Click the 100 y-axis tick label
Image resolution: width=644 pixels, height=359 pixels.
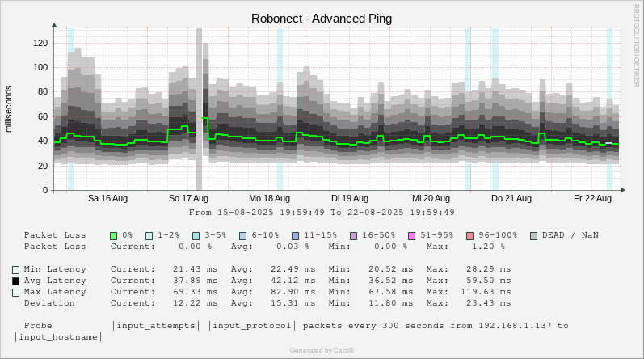[40, 67]
